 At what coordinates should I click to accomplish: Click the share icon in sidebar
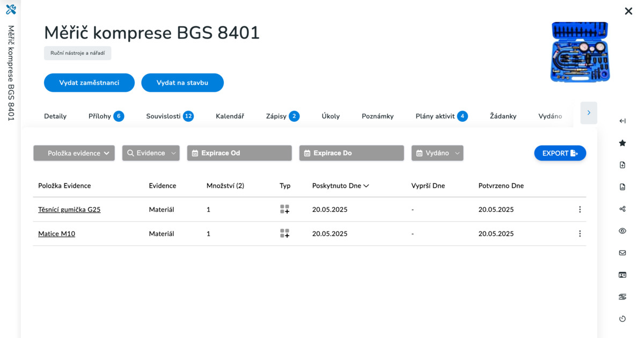point(623,209)
